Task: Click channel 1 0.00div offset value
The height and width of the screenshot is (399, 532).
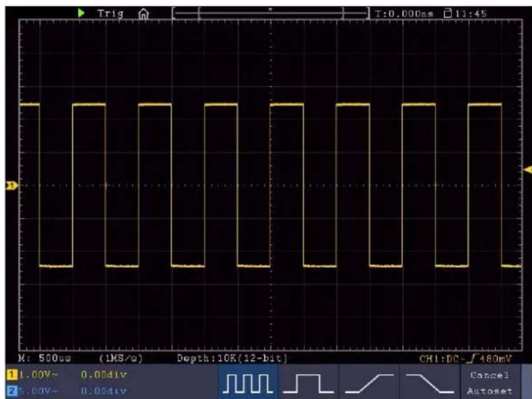Action: (x=104, y=375)
